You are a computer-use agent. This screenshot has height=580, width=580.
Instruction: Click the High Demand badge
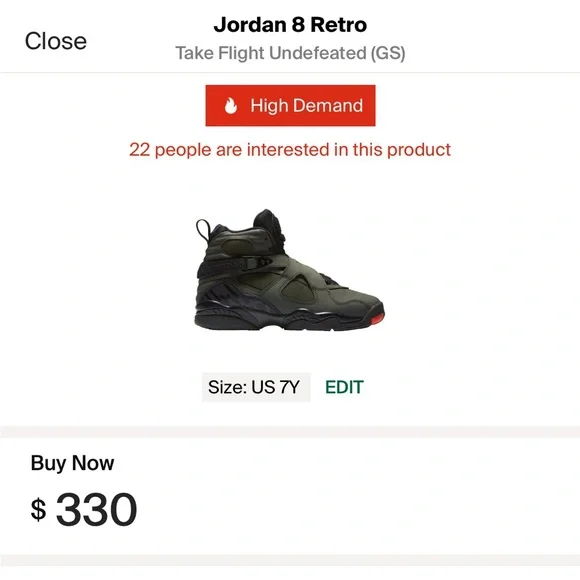click(290, 105)
